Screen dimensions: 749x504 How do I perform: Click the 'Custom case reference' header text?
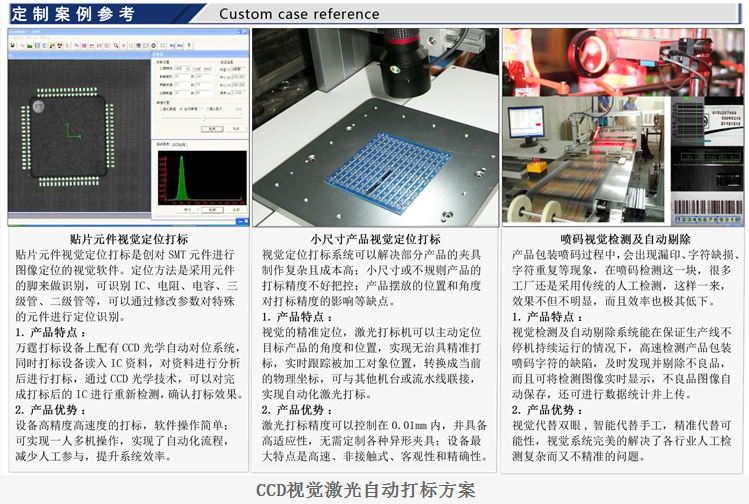click(x=299, y=14)
